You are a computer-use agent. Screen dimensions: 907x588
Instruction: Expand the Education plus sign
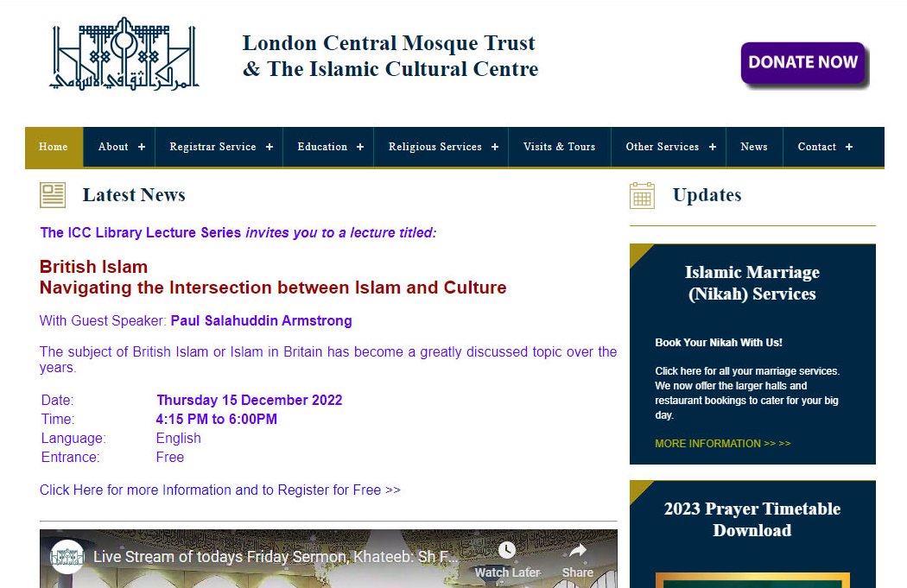(x=360, y=147)
